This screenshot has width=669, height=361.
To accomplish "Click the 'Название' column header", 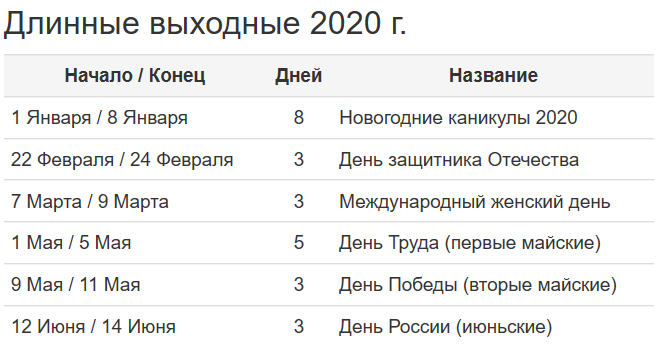I will (x=493, y=76).
